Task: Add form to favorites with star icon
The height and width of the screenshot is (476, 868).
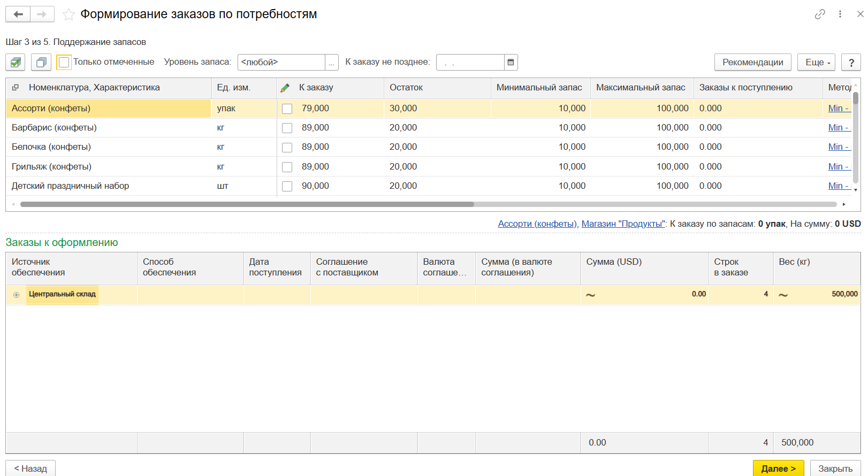Action: pyautogui.click(x=68, y=14)
